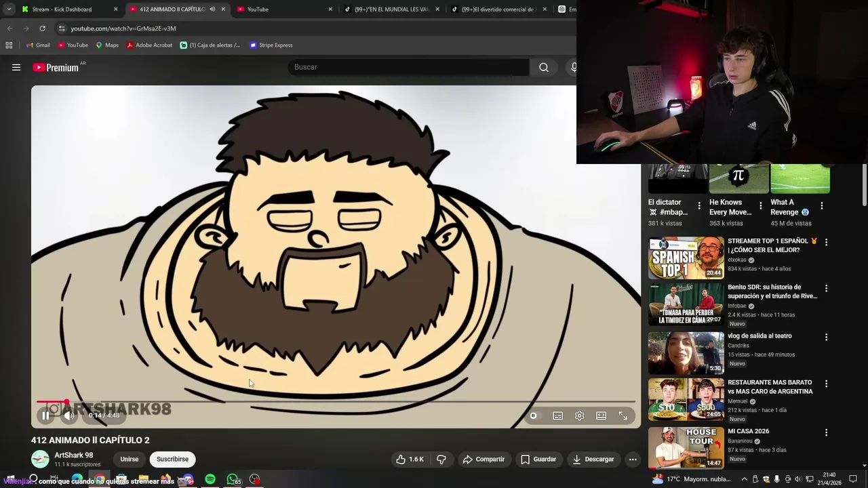Enter fullscreen mode in the player

[x=623, y=415]
